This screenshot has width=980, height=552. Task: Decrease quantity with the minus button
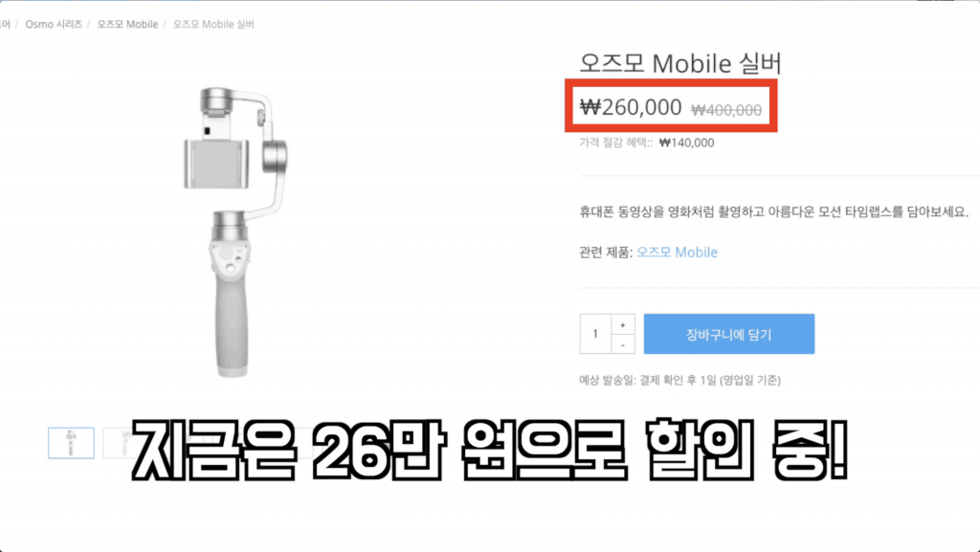622,344
